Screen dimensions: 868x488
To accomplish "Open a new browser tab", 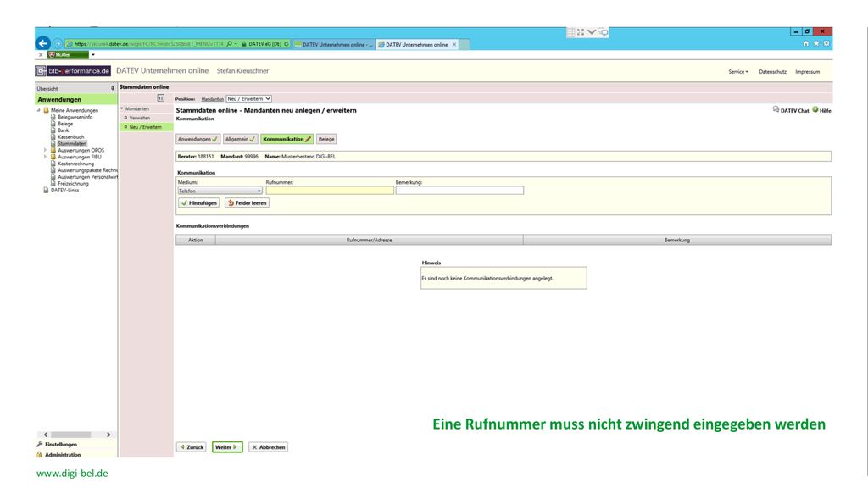I will tap(465, 44).
